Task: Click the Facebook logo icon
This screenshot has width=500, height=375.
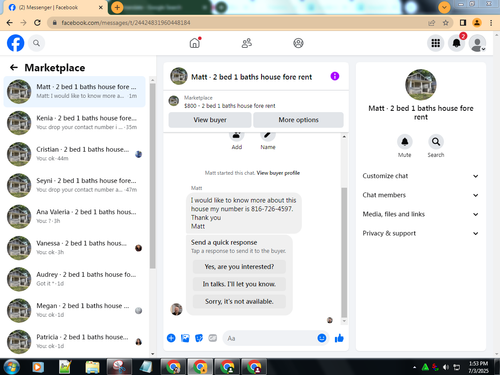Action: (x=16, y=43)
